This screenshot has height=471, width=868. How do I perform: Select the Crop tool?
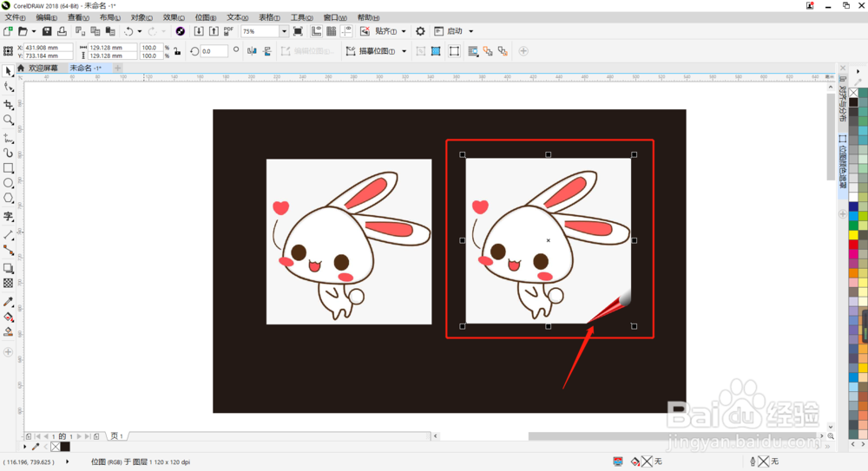[x=9, y=105]
